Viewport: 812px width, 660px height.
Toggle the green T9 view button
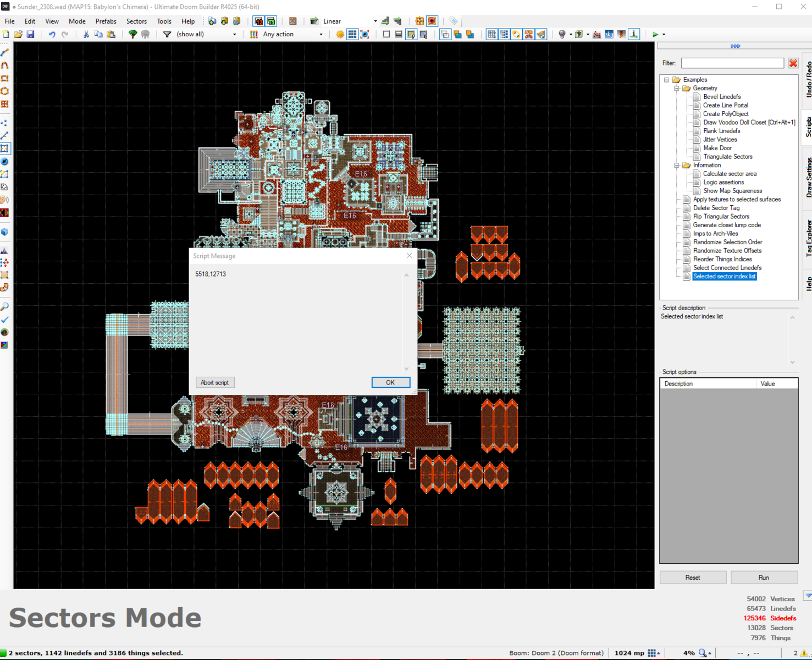click(x=271, y=21)
